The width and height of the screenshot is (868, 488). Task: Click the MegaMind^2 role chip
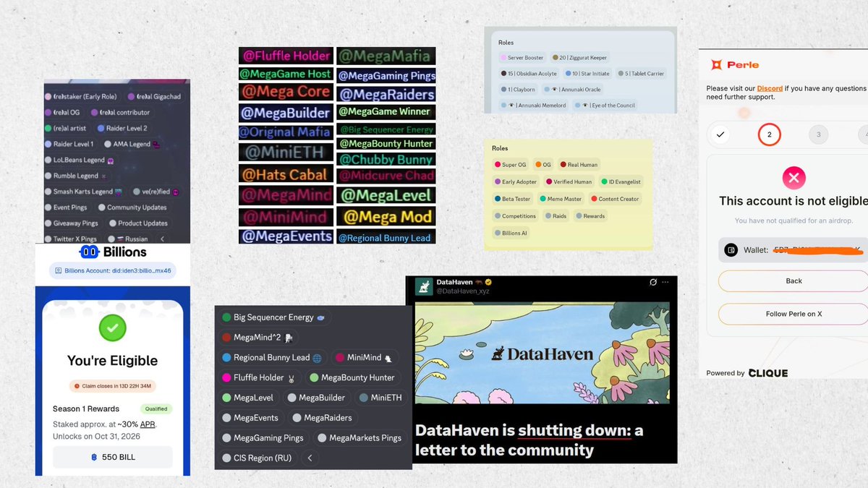pyautogui.click(x=258, y=338)
